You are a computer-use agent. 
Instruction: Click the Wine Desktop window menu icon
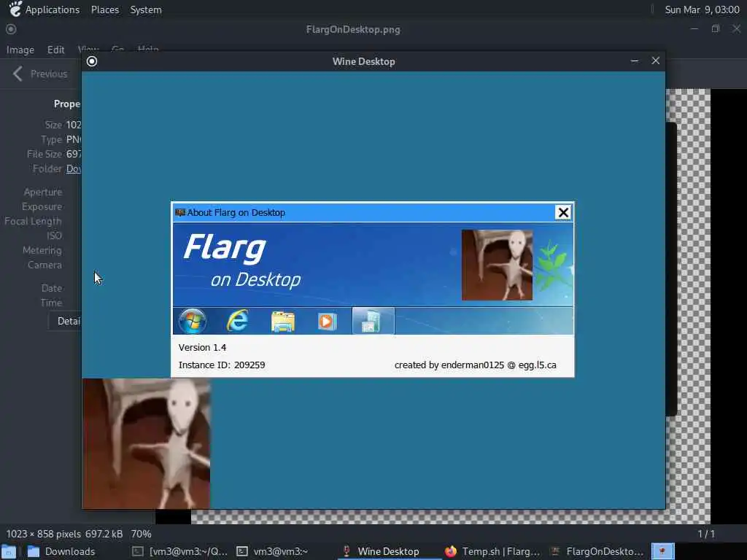tap(92, 61)
